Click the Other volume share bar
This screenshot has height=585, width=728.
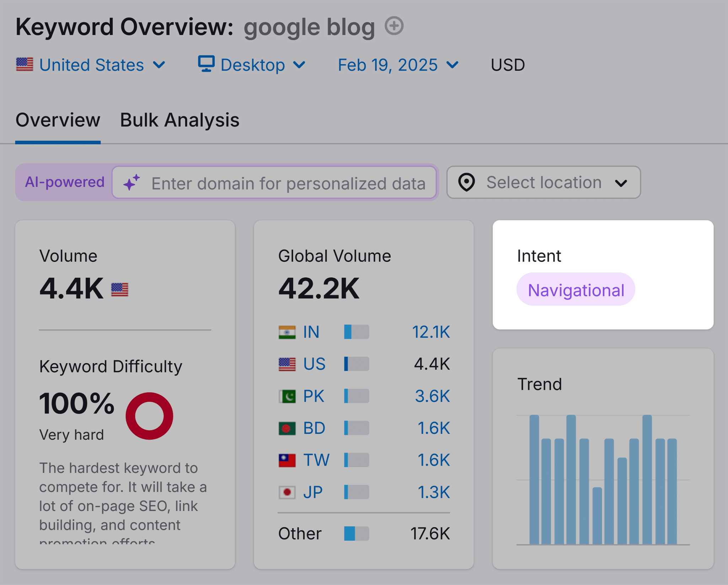click(x=357, y=533)
